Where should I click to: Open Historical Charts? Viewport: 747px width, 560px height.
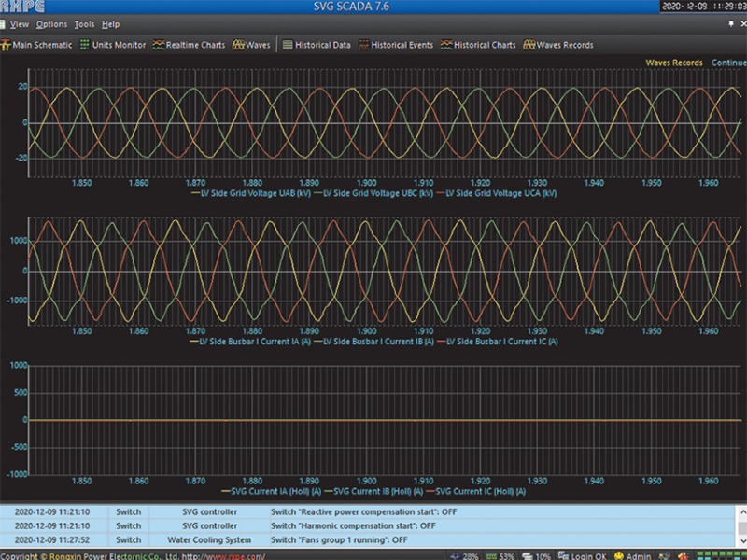tap(478, 45)
